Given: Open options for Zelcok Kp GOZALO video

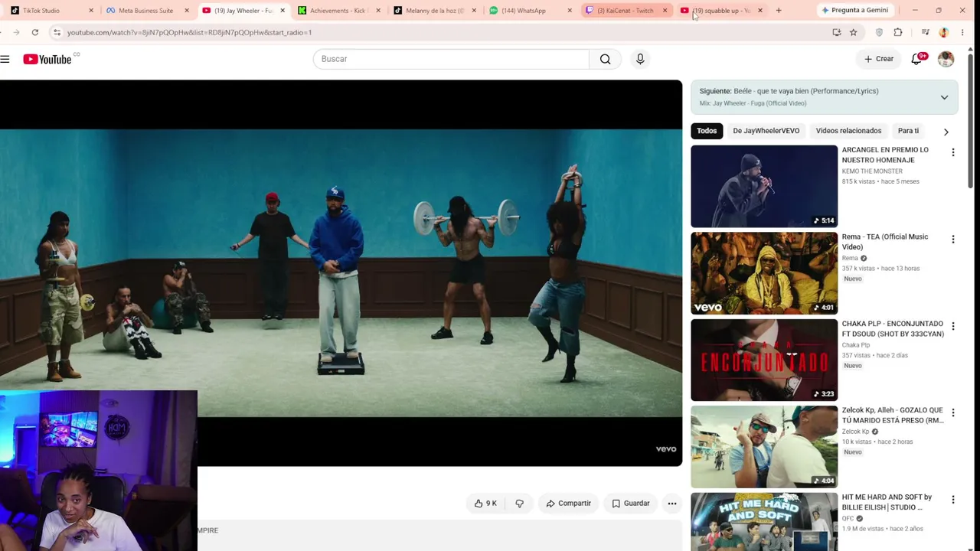Looking at the screenshot, I should (x=953, y=413).
